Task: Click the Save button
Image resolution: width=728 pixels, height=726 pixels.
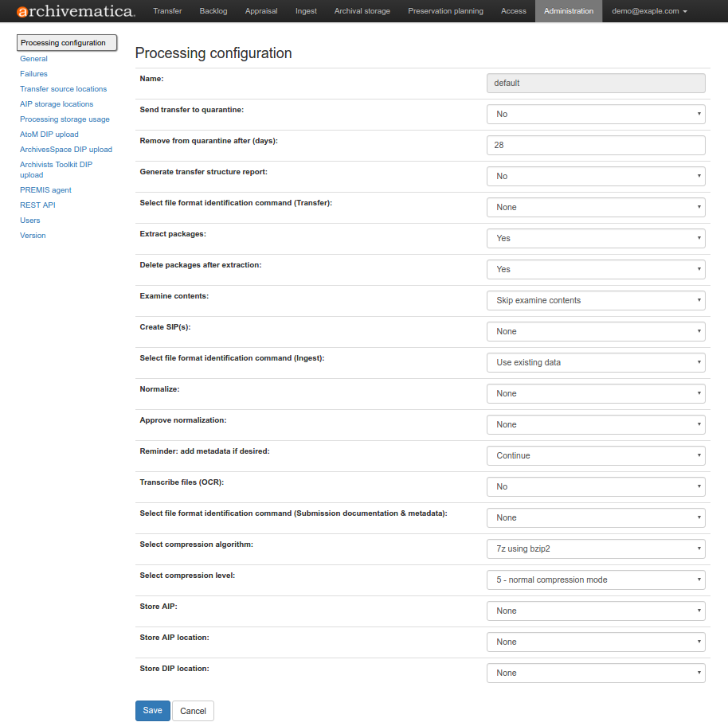Action: click(152, 711)
